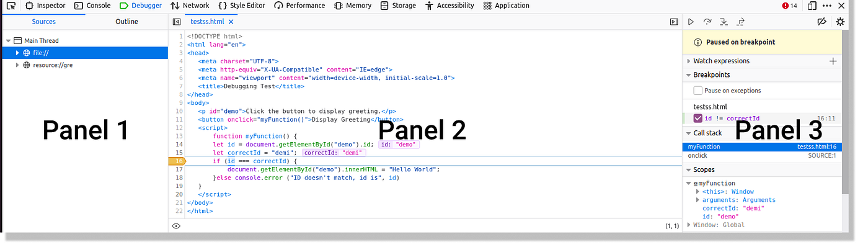
Task: Activate the element picker icon
Action: coord(11,6)
